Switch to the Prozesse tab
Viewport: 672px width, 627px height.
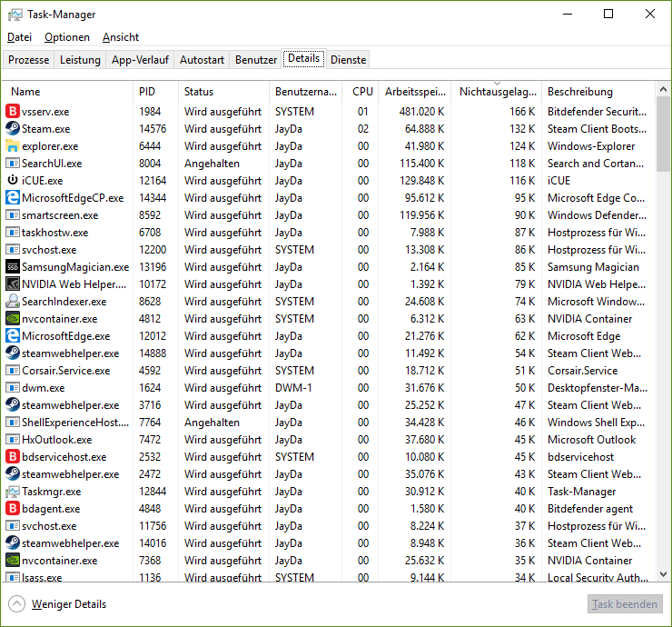(x=29, y=60)
